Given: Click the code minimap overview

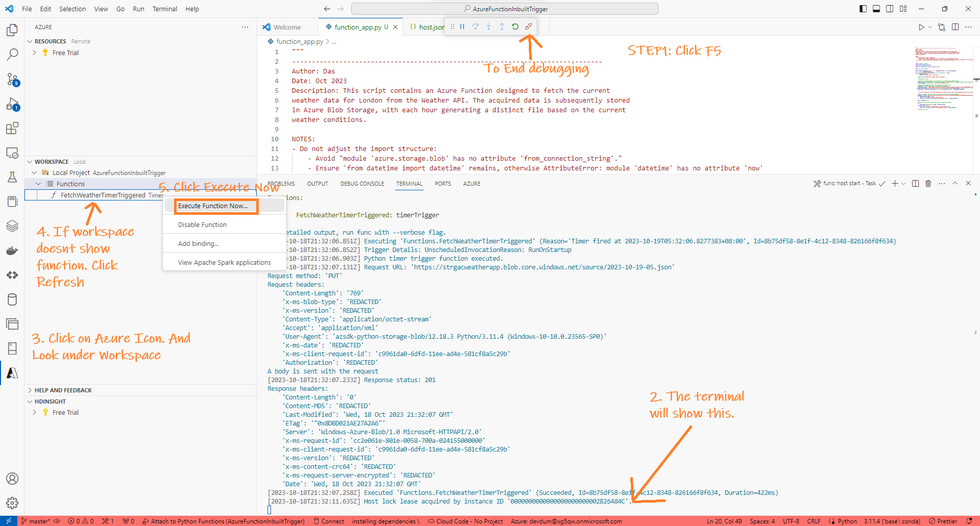Looking at the screenshot, I should click(943, 78).
